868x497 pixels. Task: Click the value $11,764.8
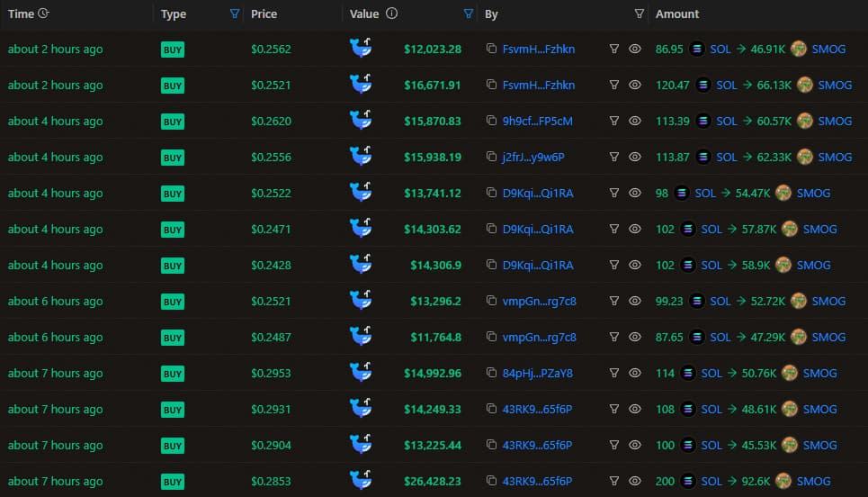435,337
